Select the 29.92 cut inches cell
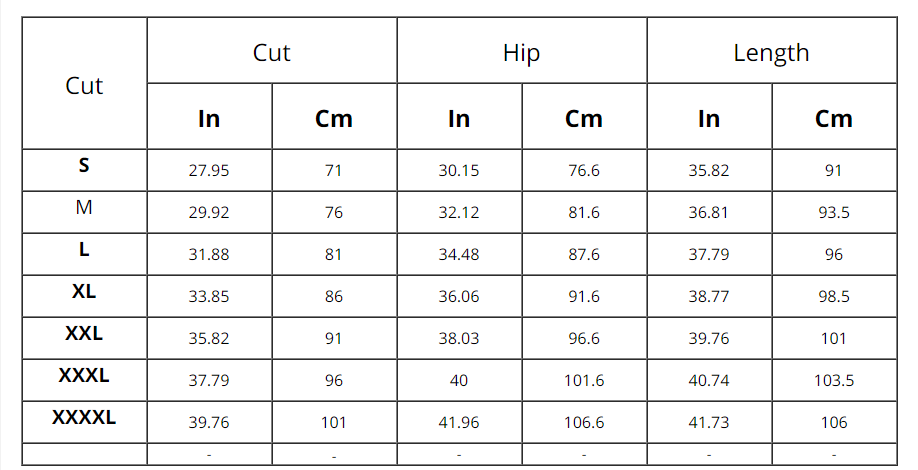The image size is (918, 470). pyautogui.click(x=209, y=213)
